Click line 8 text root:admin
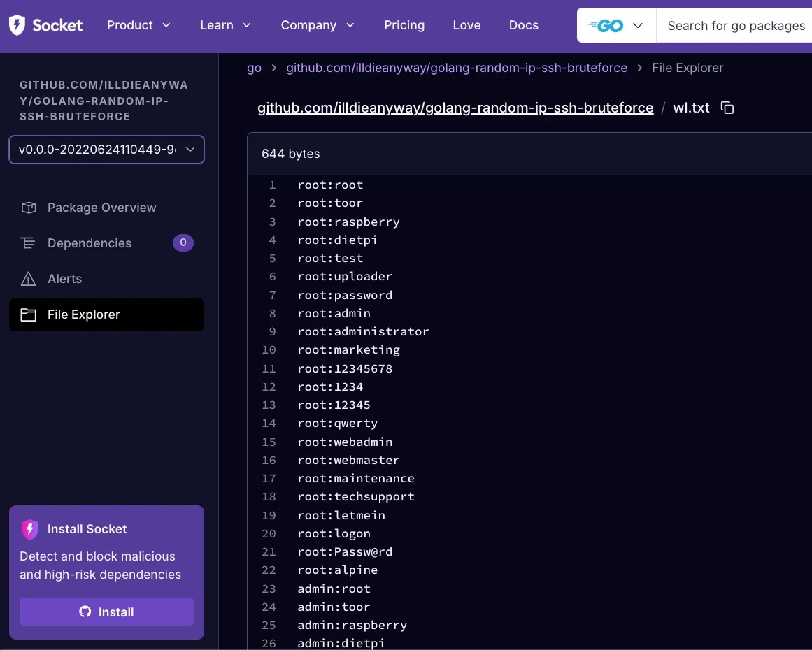812x650 pixels. tap(334, 313)
